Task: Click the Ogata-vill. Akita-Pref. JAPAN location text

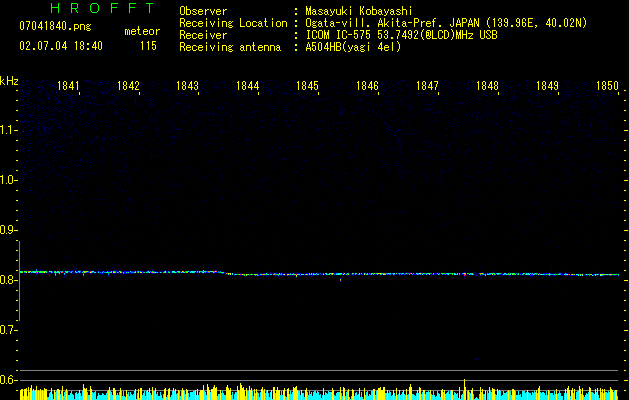Action: pyautogui.click(x=446, y=23)
